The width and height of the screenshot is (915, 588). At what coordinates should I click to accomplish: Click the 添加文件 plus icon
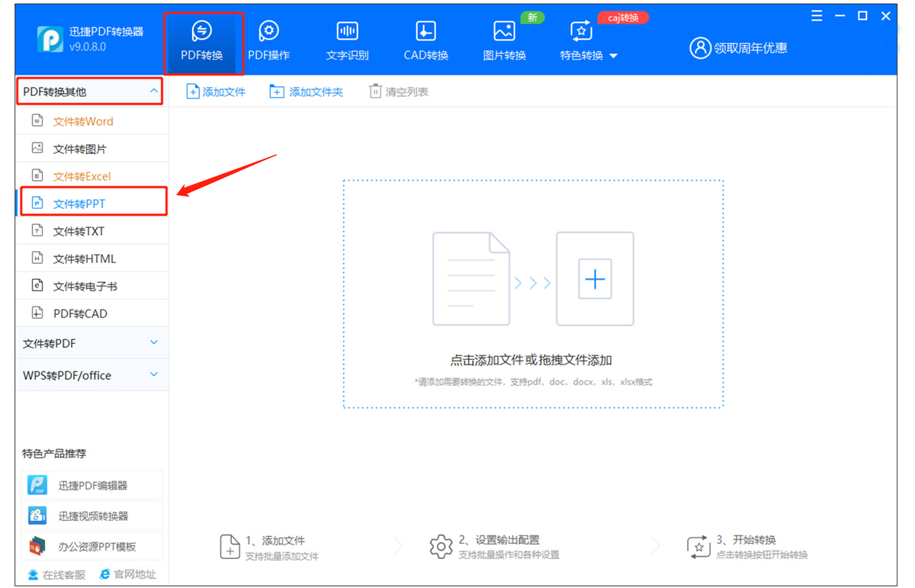(x=193, y=92)
